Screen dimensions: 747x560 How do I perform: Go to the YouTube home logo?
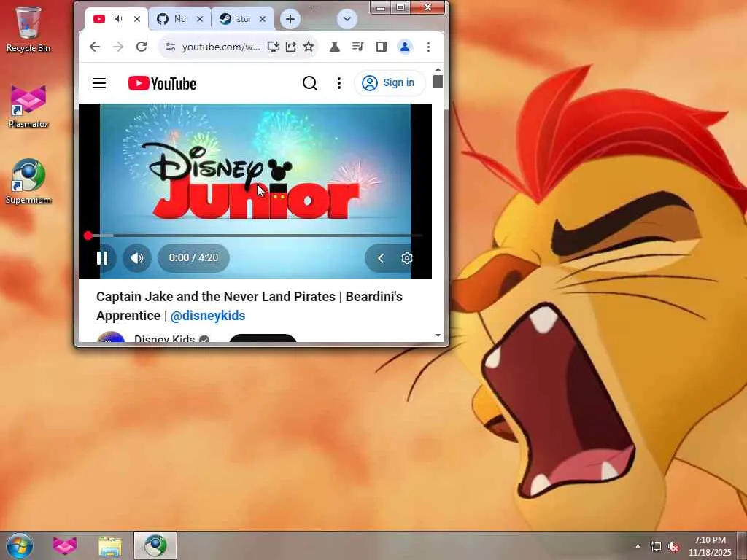[163, 83]
